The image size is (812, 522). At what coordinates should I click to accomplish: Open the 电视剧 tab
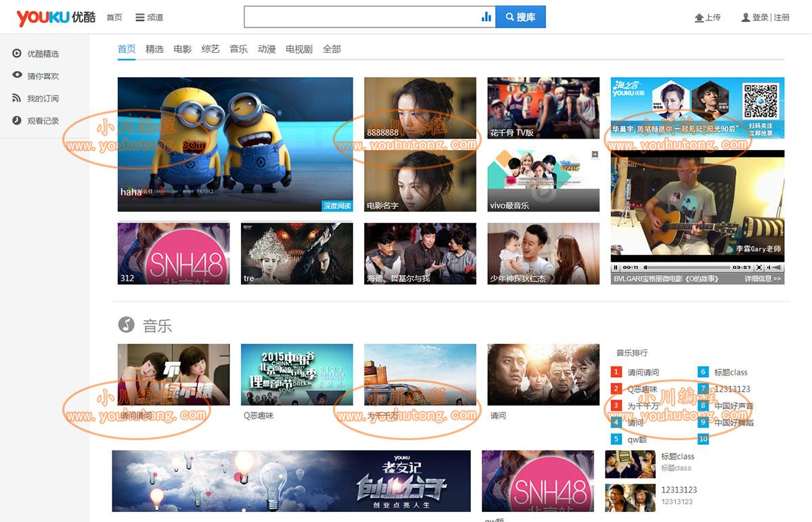tap(299, 49)
